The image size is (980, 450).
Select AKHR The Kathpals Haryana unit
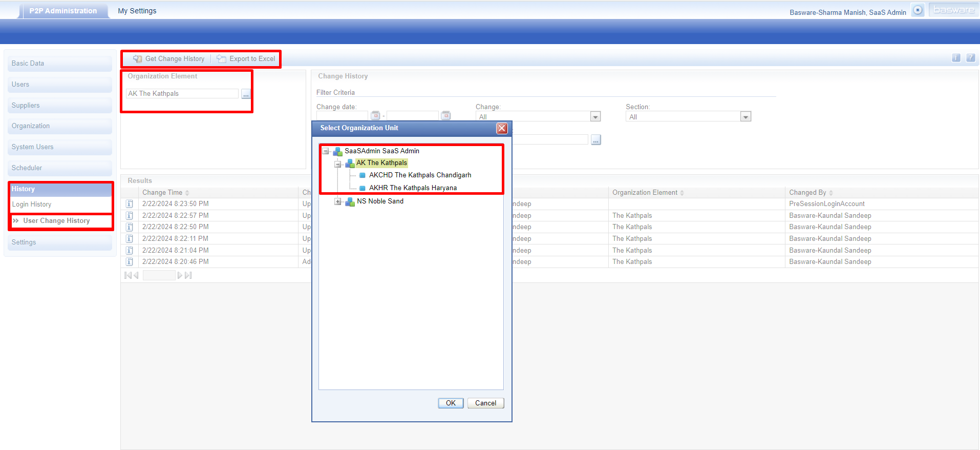(413, 188)
